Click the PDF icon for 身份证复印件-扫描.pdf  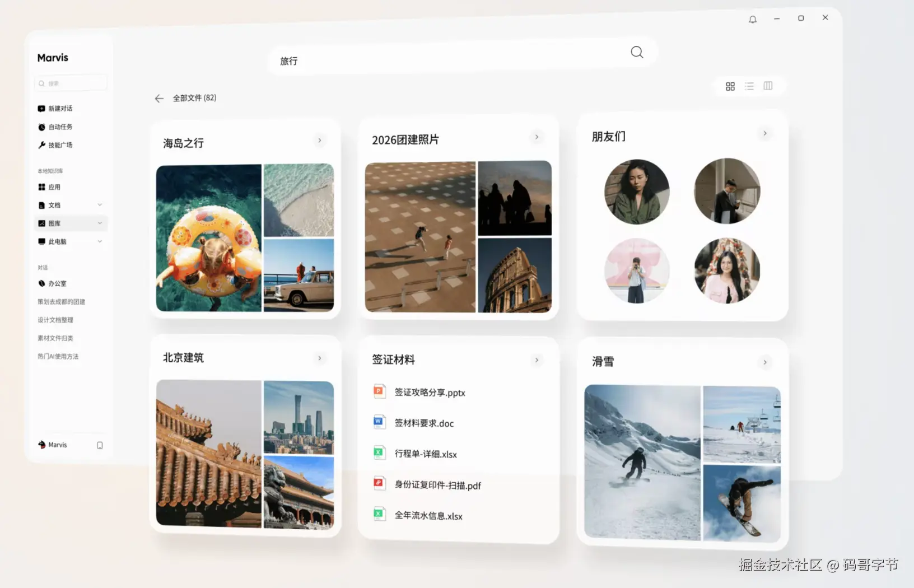coord(379,483)
